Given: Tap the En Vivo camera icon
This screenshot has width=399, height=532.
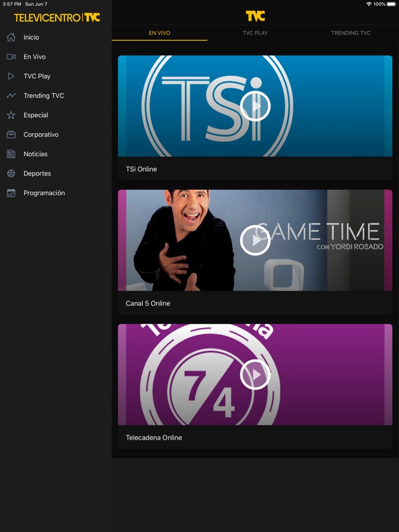Looking at the screenshot, I should [x=11, y=56].
